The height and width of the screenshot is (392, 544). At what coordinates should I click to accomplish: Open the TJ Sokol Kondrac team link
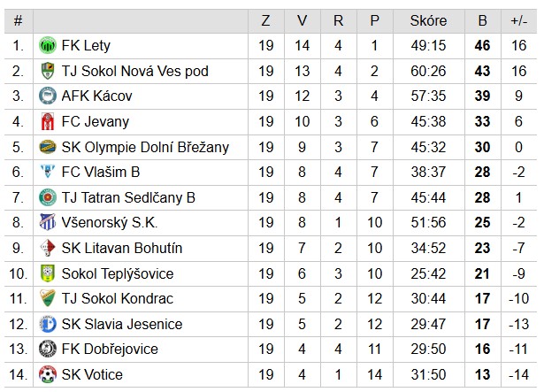point(118,299)
